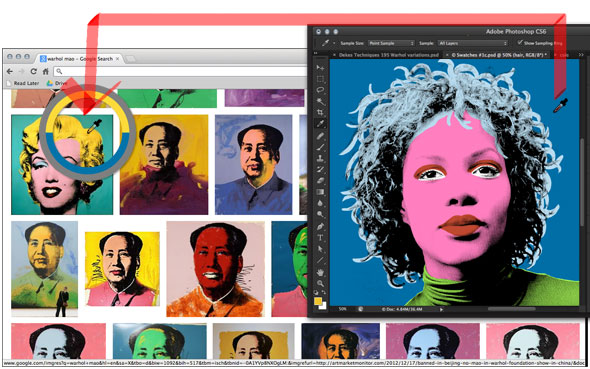Image resolution: width=590 pixels, height=369 pixels.
Task: Select the Brush tool
Action: click(x=320, y=147)
